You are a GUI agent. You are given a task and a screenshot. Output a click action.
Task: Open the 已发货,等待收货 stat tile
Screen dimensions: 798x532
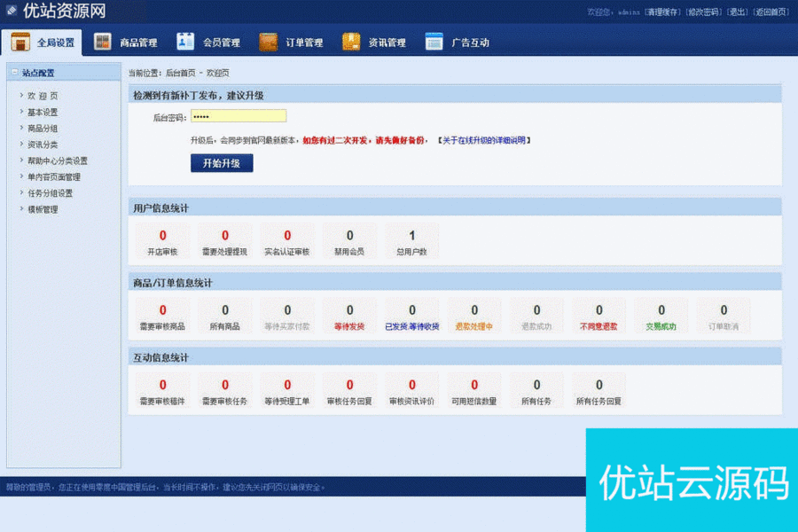pyautogui.click(x=412, y=317)
